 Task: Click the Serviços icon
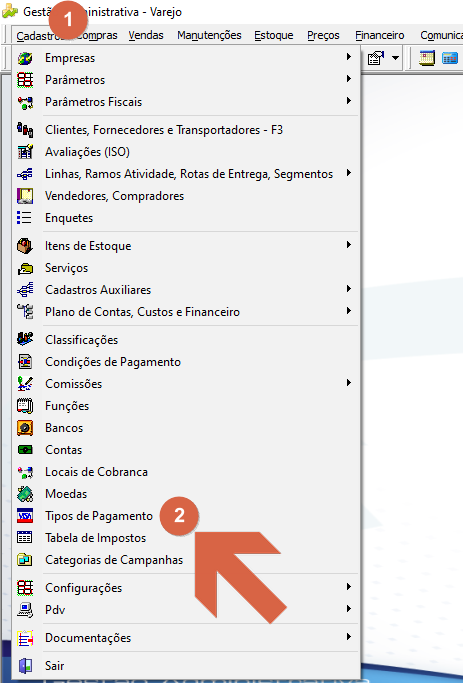tap(25, 268)
